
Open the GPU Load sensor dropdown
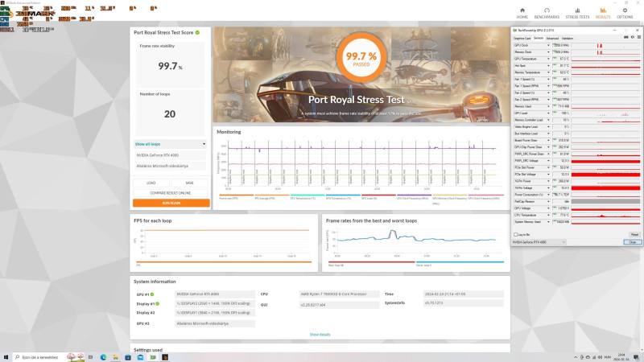click(548, 113)
